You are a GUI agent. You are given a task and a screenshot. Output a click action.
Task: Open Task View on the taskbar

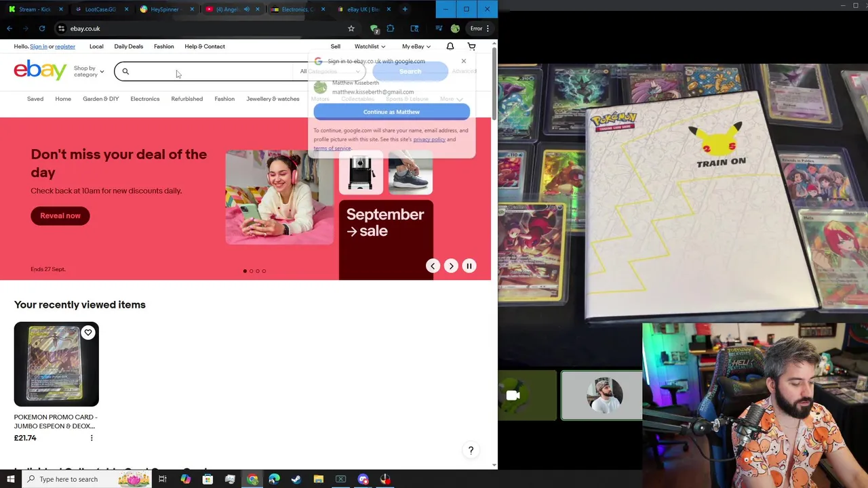tap(163, 479)
